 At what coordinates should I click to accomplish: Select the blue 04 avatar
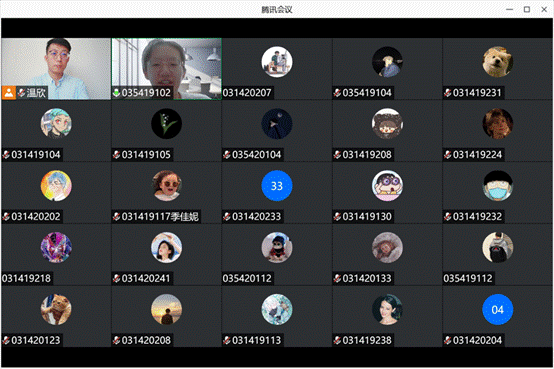(497, 310)
